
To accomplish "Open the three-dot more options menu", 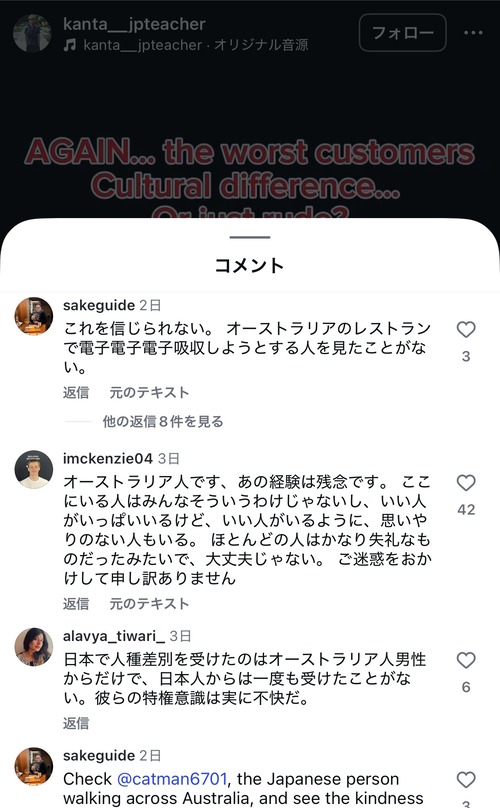I will point(473,32).
